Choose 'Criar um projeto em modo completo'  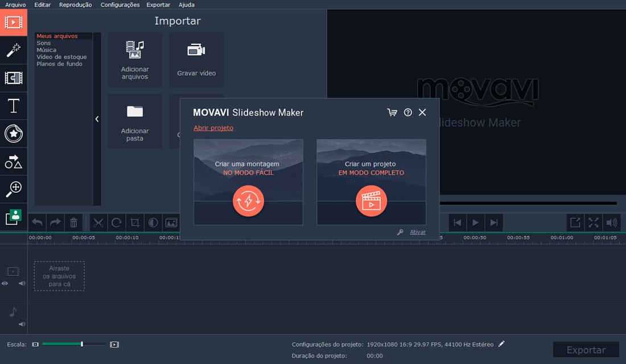[x=371, y=181]
